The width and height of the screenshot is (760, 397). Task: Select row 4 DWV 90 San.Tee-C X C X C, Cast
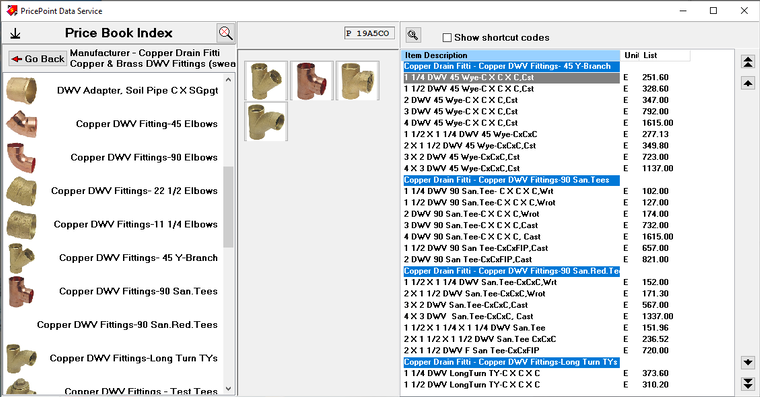click(511, 237)
